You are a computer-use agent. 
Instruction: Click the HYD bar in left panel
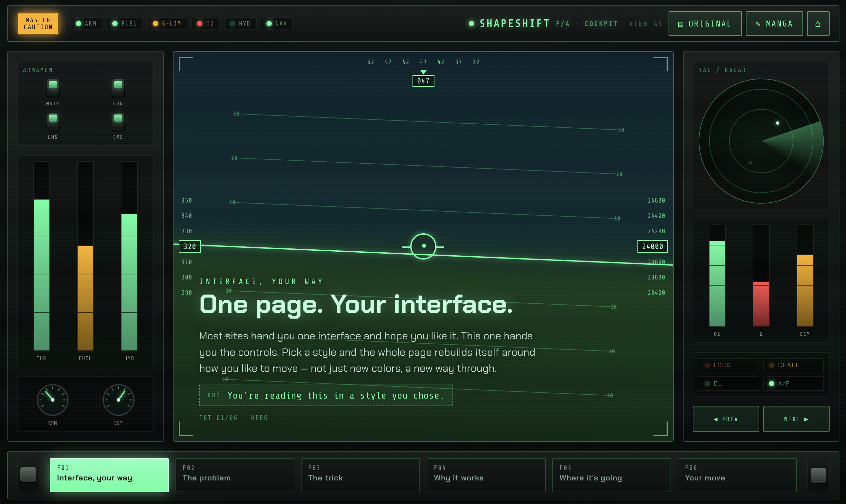129,256
